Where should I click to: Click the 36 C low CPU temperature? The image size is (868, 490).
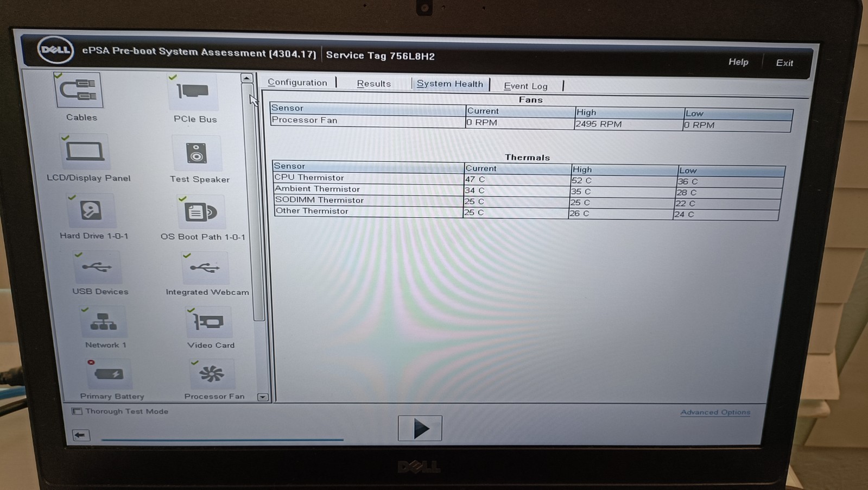click(x=688, y=181)
